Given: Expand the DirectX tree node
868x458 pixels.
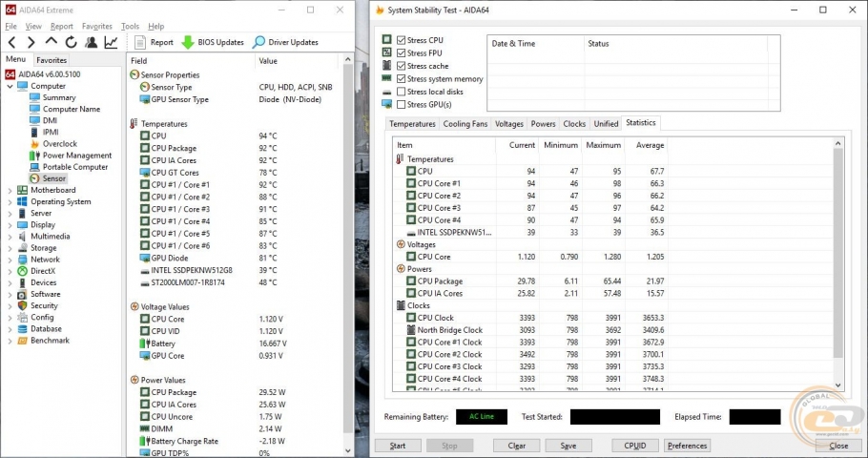Looking at the screenshot, I should click(x=10, y=271).
